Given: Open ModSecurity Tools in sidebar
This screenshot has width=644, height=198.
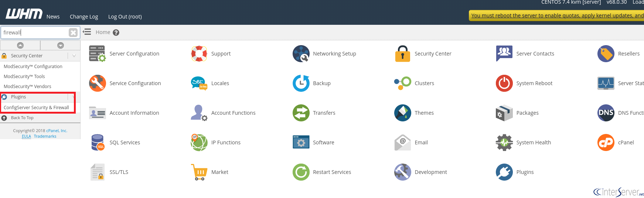Looking at the screenshot, I should click(x=24, y=77).
